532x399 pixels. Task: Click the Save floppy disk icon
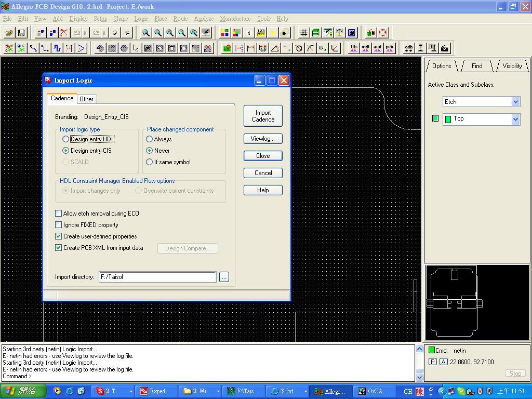click(x=21, y=33)
